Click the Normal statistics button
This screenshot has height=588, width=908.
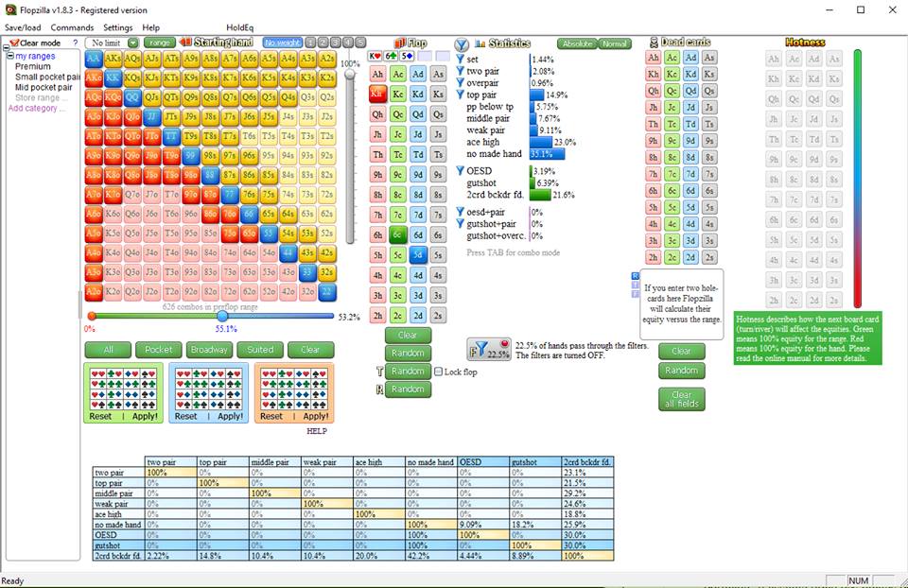tap(615, 43)
